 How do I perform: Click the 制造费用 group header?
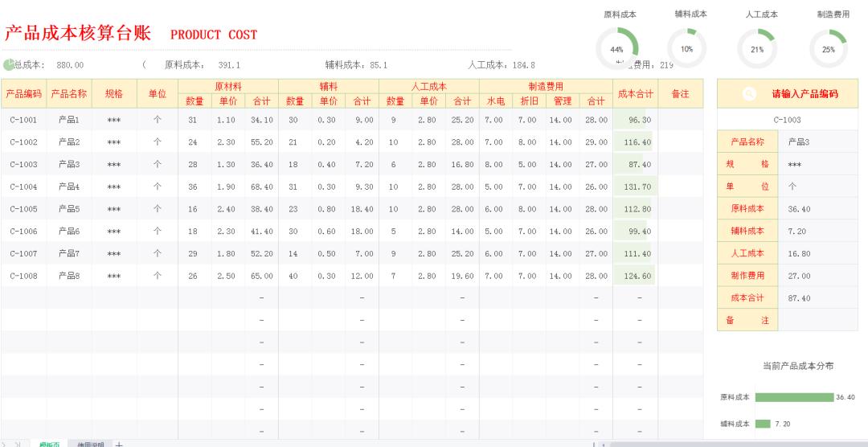tap(545, 86)
